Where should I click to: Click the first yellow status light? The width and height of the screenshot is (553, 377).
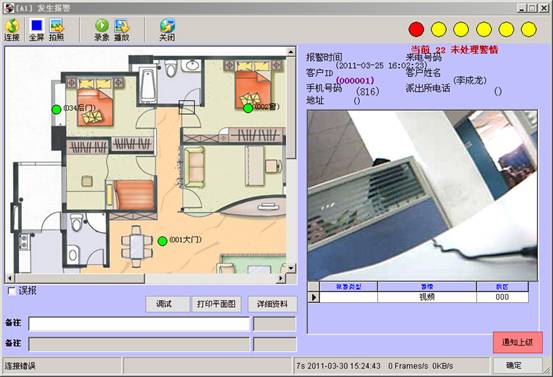coord(439,29)
